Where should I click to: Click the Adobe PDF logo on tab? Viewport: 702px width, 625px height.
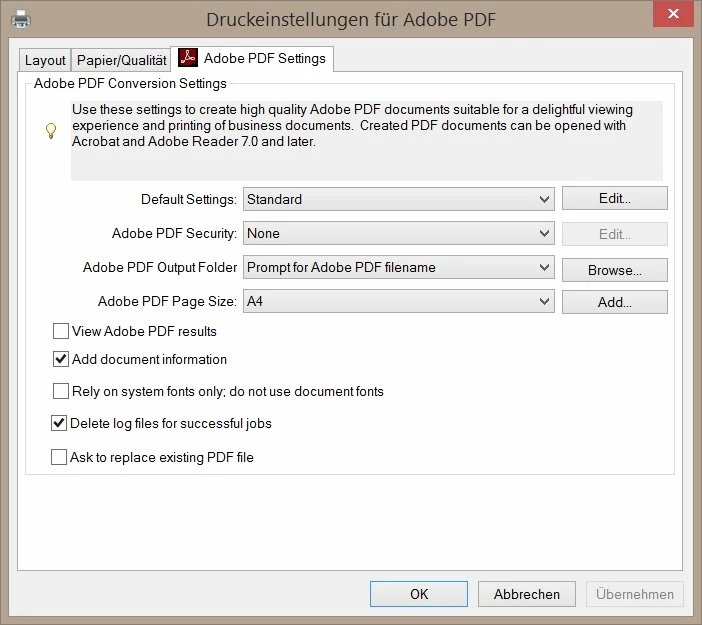(188, 58)
